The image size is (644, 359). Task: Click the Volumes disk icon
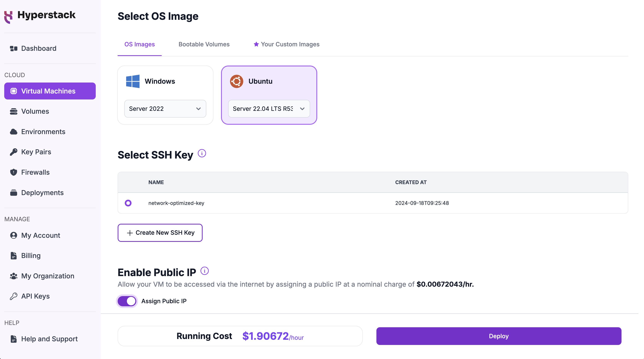(13, 111)
